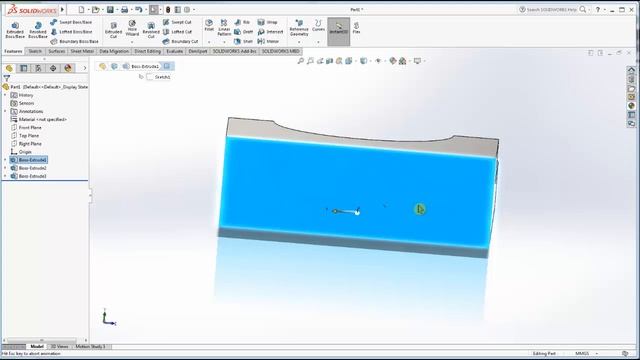This screenshot has height=360, width=640.
Task: Choose Boundary Cut
Action: click(180, 42)
